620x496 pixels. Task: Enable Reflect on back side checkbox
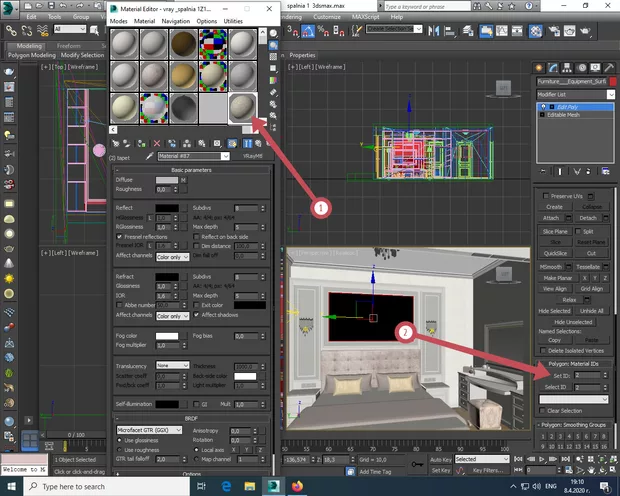tap(197, 236)
